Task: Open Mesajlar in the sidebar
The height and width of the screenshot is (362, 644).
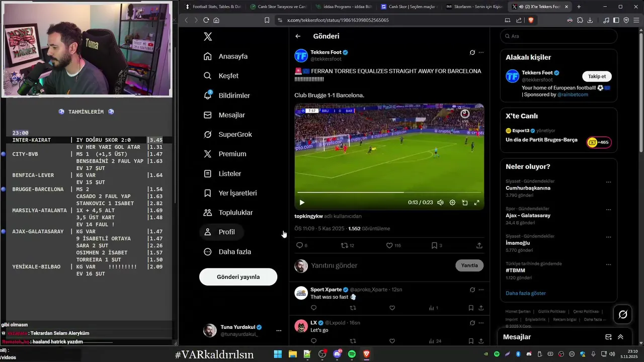Action: pyautogui.click(x=224, y=115)
